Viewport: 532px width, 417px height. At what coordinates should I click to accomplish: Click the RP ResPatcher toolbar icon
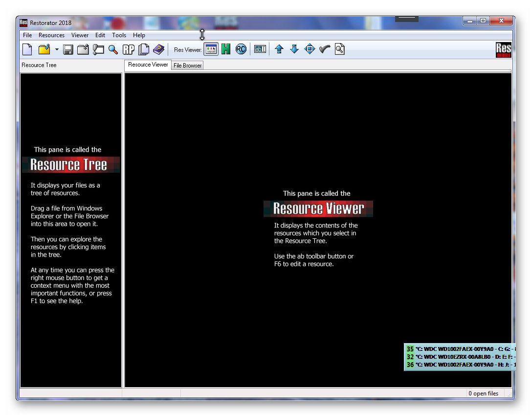point(129,49)
